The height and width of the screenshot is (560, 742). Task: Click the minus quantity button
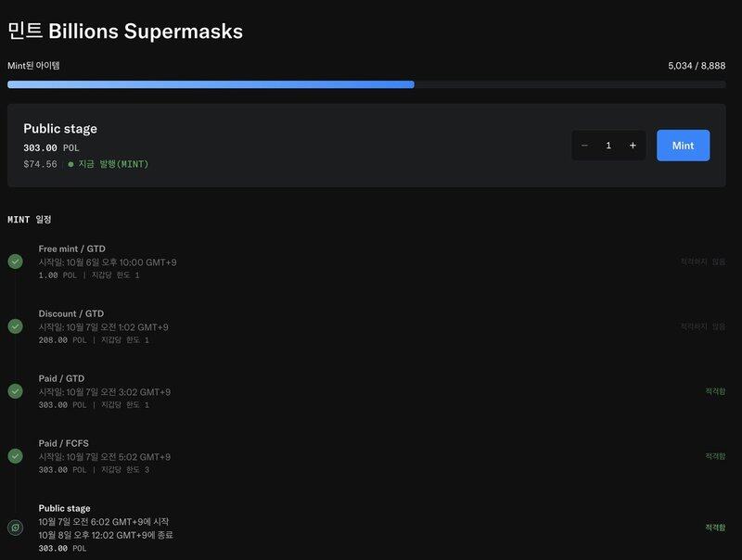point(584,146)
